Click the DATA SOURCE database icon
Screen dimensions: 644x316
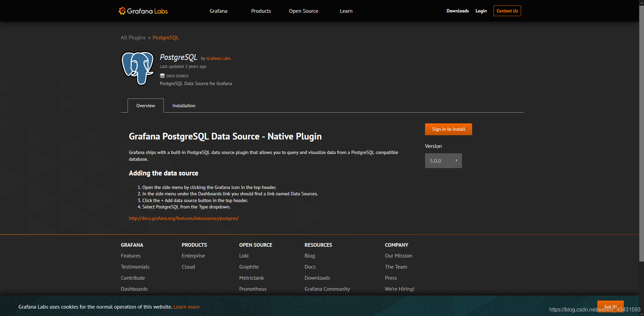pos(162,76)
